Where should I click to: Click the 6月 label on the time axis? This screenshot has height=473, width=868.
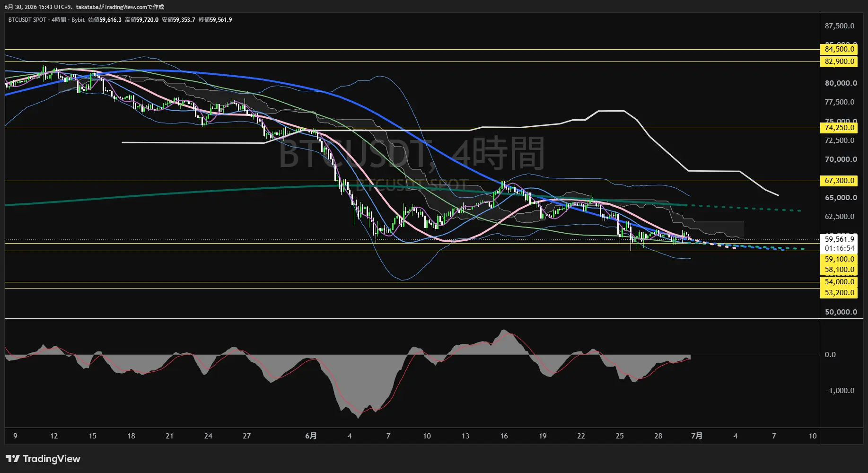tap(311, 436)
